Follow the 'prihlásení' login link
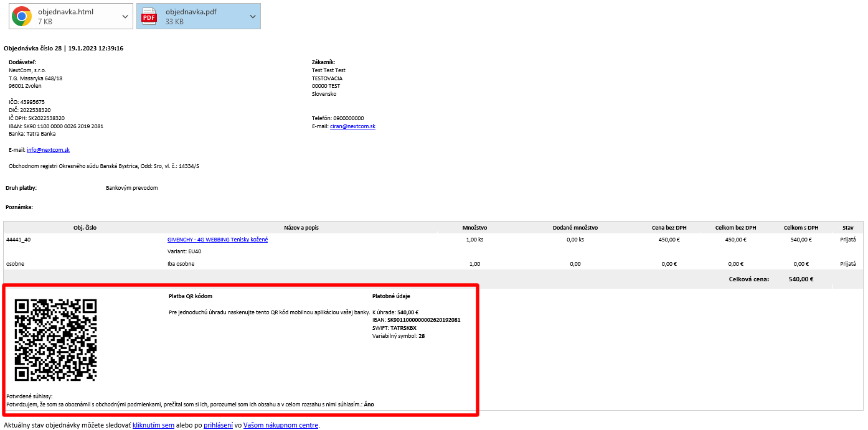The height and width of the screenshot is (430, 868). pos(218,426)
